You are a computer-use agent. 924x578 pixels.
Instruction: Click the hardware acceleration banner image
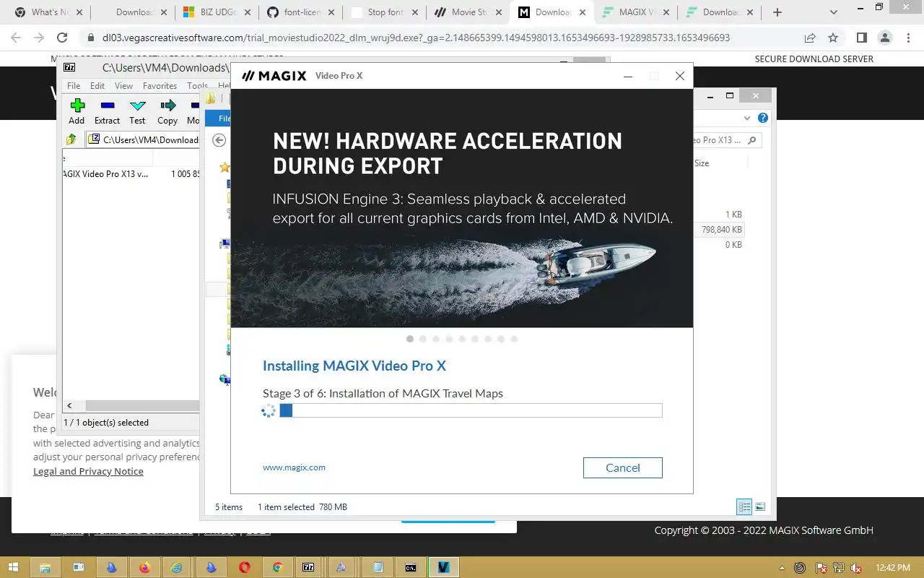462,208
